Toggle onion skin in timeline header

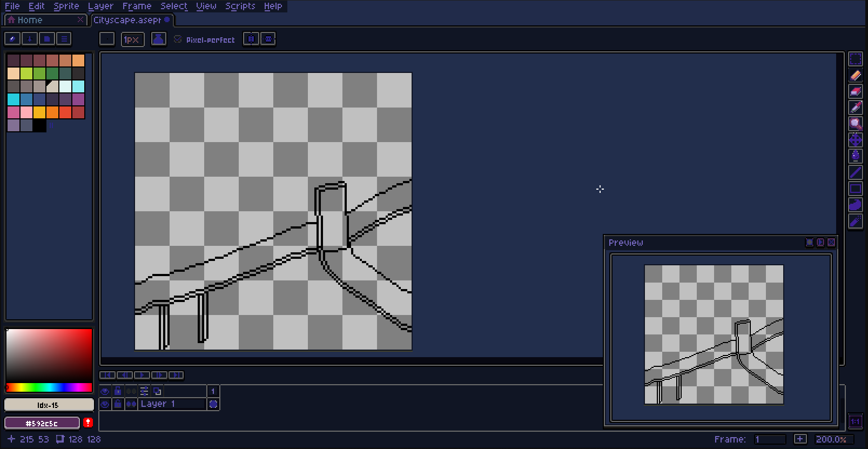click(x=157, y=391)
